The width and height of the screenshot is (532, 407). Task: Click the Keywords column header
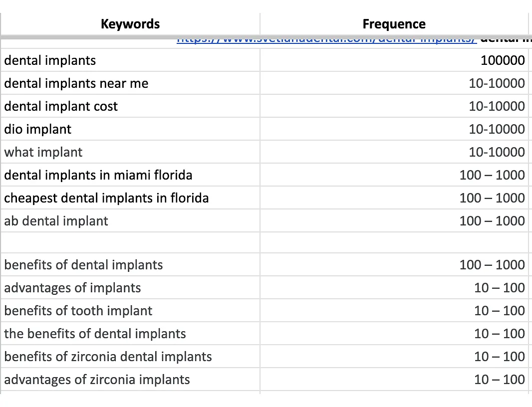coord(130,24)
